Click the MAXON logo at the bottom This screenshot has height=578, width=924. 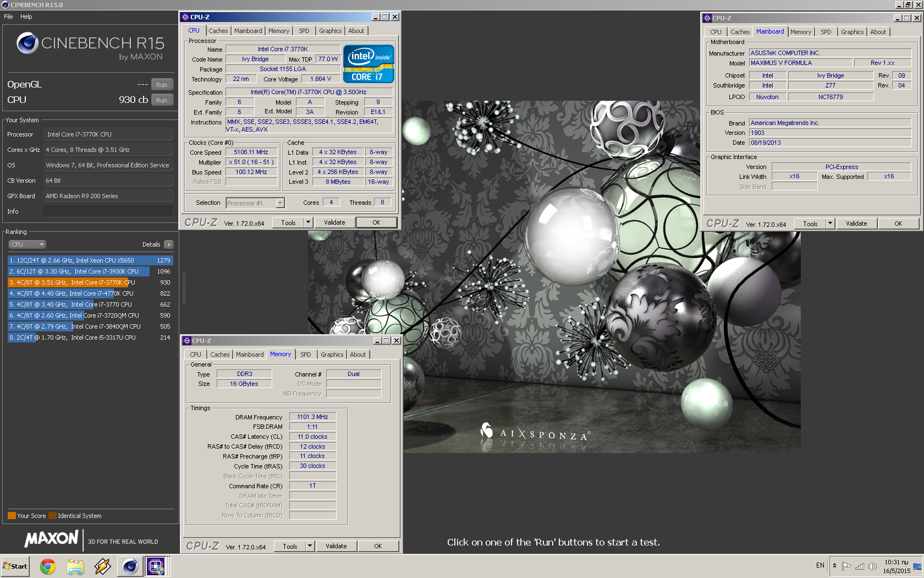[51, 539]
